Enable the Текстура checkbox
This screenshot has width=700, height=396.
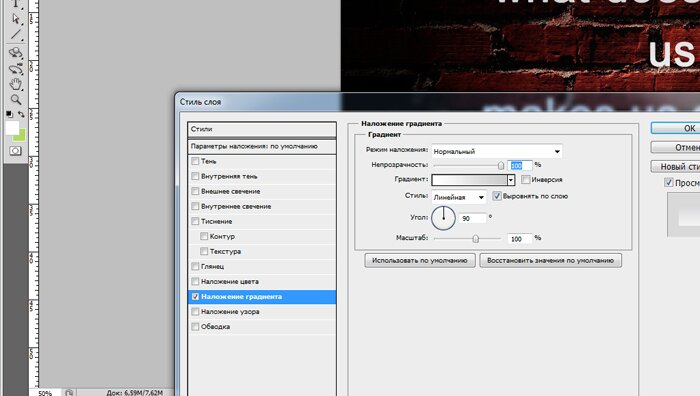pyautogui.click(x=204, y=251)
